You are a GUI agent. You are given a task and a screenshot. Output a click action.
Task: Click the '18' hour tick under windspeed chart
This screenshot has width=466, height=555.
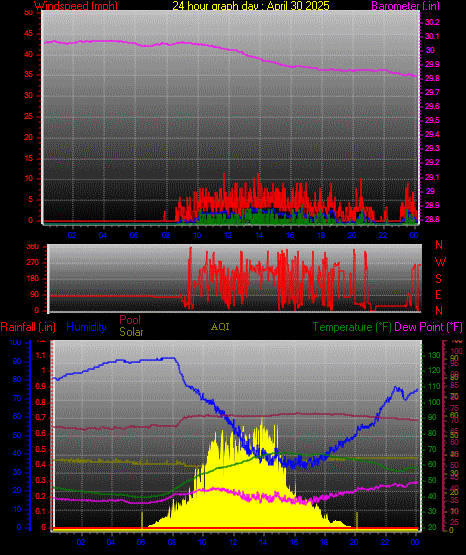(x=321, y=235)
